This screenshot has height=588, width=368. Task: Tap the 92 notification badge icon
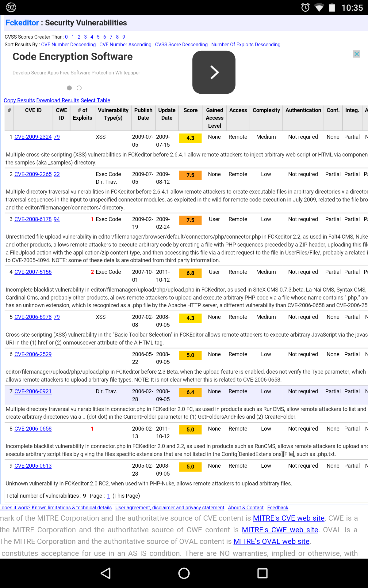click(11, 7)
